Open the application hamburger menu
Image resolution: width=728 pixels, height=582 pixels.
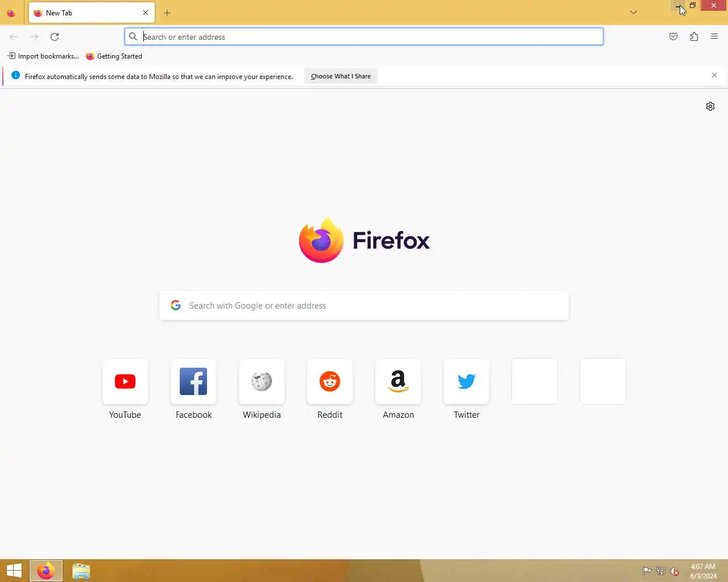pos(714,36)
